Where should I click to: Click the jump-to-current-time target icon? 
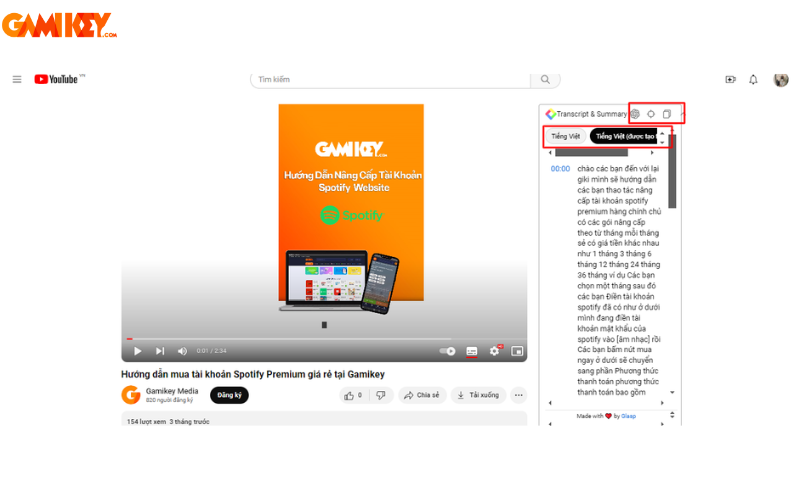[650, 114]
